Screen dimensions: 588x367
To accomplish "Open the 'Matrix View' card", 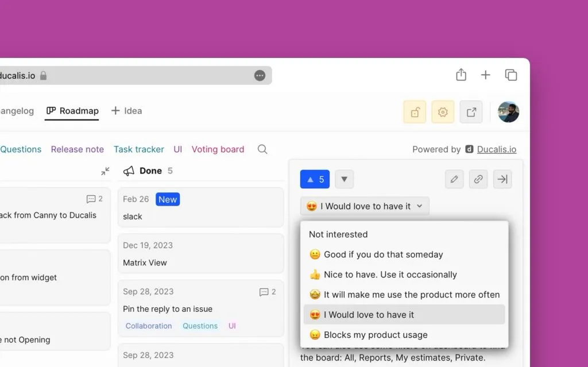I will 200,253.
